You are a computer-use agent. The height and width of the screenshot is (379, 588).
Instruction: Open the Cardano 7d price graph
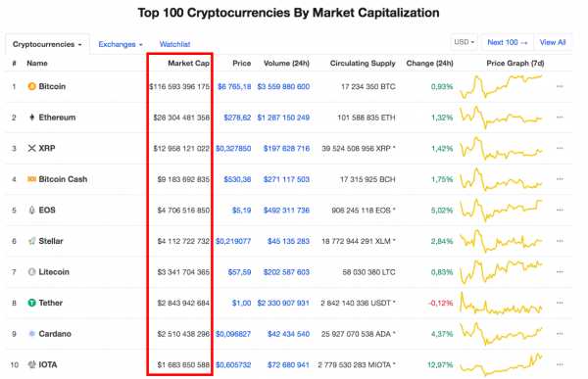click(x=501, y=334)
